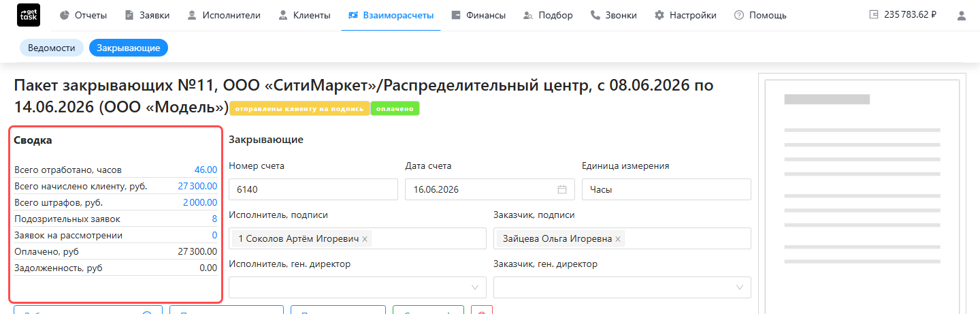Select the Закрывающие tab
The width and height of the screenshot is (980, 314).
click(x=129, y=48)
